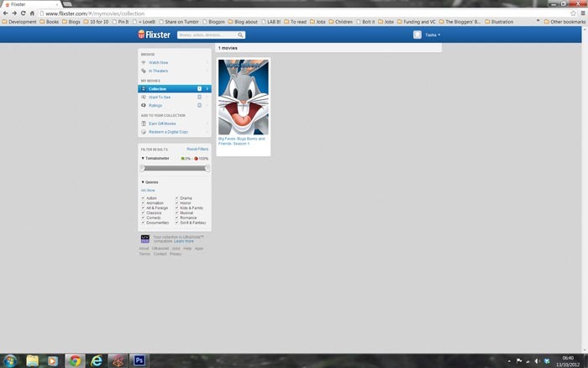Uncheck the Comedy genre checkbox
This screenshot has width=588, height=368.
(x=143, y=218)
